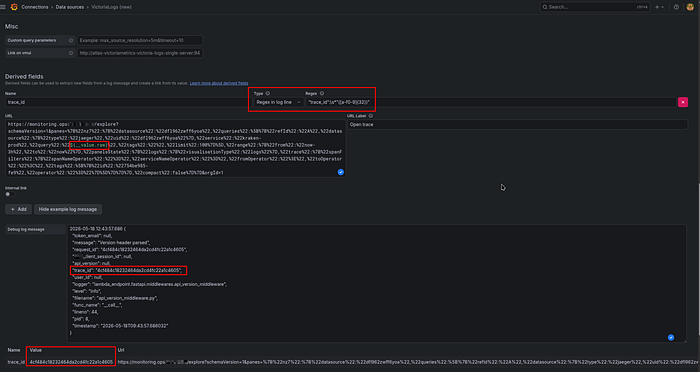This screenshot has height=372, width=700.
Task: Click VictoriaLogs (new) breadcrumb
Action: tap(112, 7)
